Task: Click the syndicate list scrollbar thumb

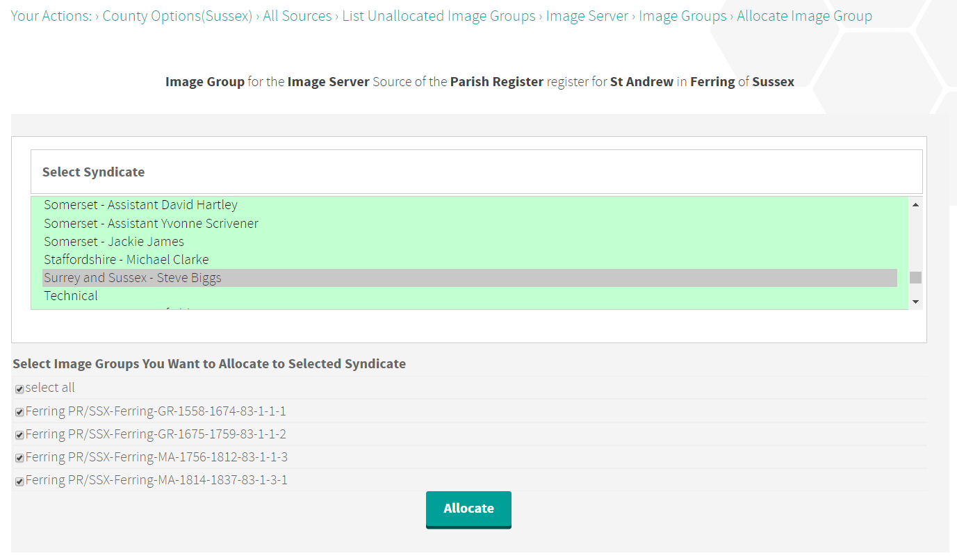Action: (915, 277)
